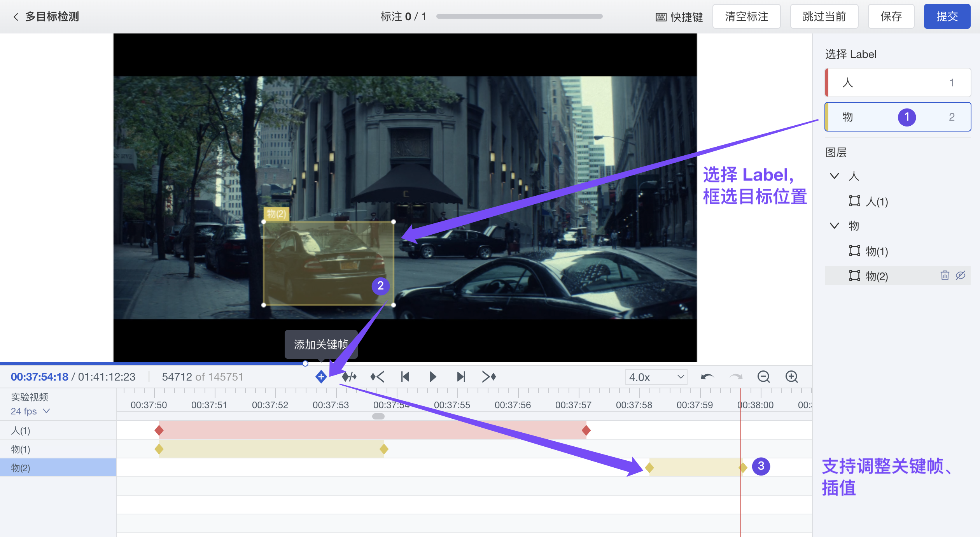
Task: Click the 清空标注 button
Action: (746, 16)
